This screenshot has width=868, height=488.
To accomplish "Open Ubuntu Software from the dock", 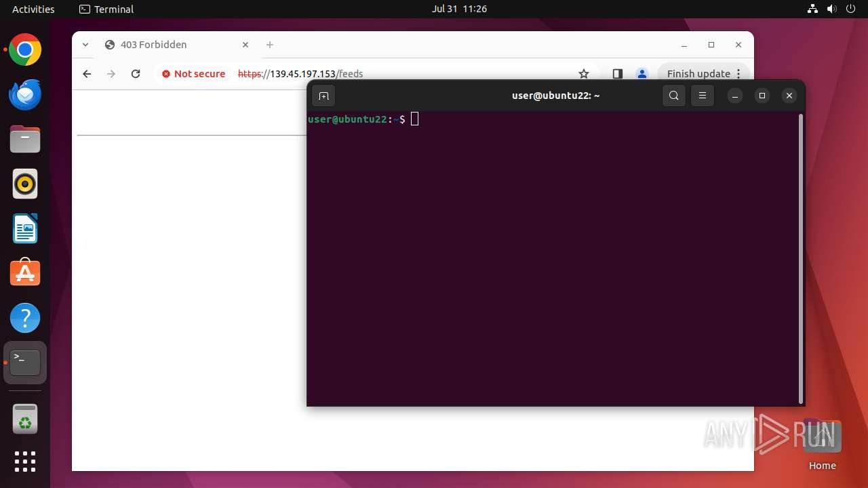I will click(x=25, y=273).
